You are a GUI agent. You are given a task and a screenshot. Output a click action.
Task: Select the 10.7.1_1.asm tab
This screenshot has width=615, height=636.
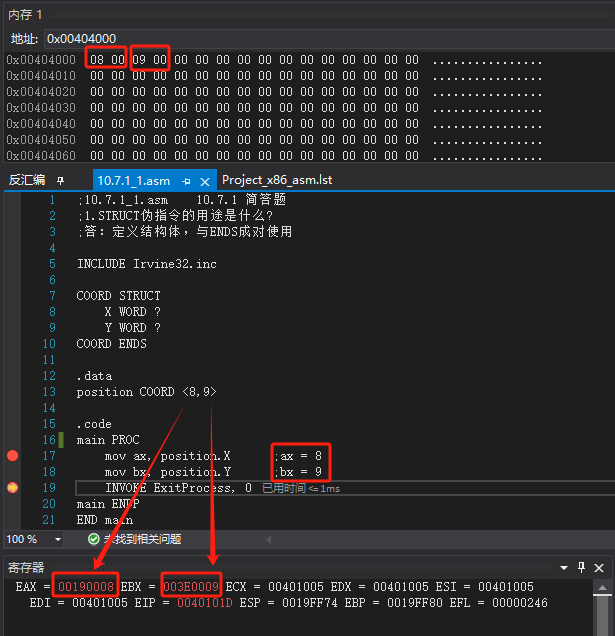pyautogui.click(x=133, y=180)
